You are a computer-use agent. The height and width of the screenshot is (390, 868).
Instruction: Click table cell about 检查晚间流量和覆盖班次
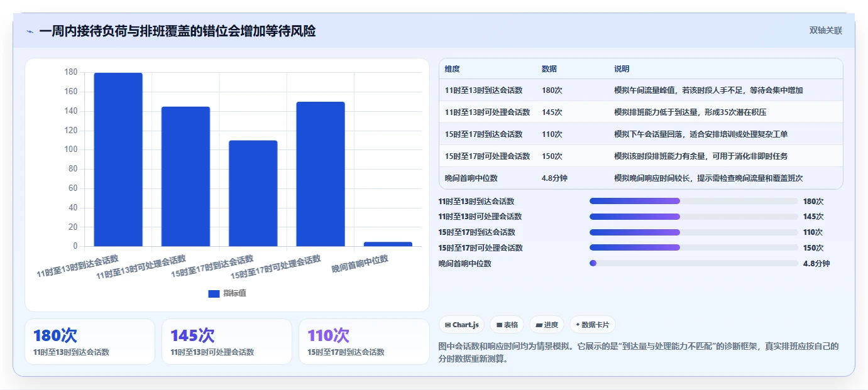tap(708, 178)
